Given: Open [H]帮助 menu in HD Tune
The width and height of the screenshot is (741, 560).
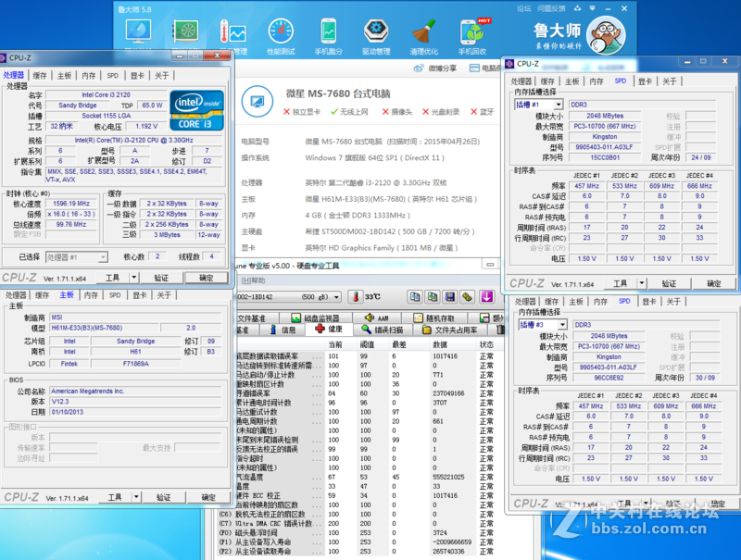Looking at the screenshot, I should [x=253, y=280].
